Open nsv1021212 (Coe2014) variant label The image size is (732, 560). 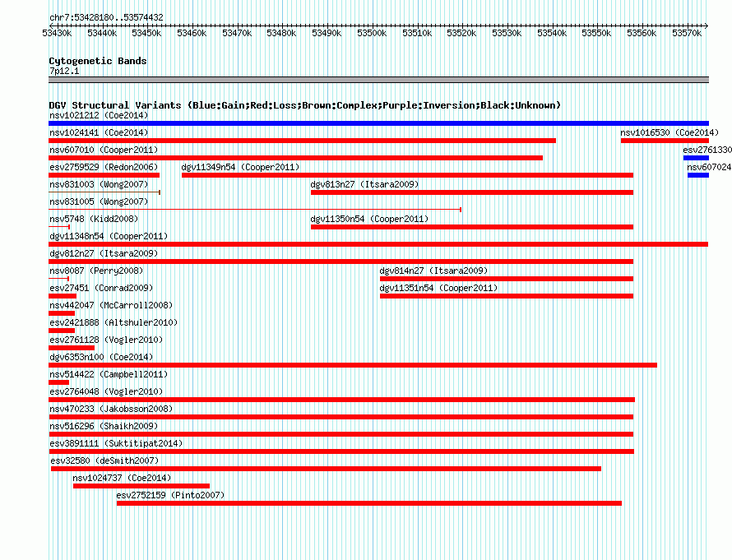pyautogui.click(x=99, y=115)
